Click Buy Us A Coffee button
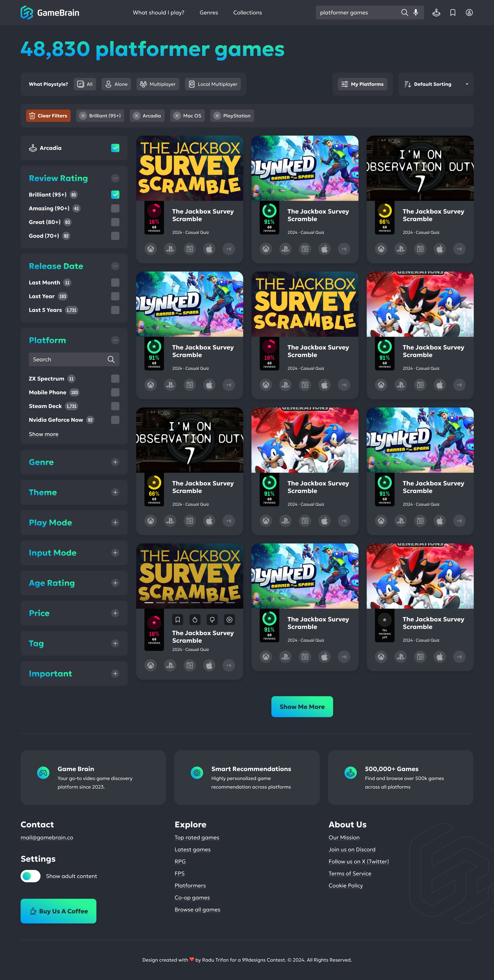This screenshot has height=980, width=494. 59,911
